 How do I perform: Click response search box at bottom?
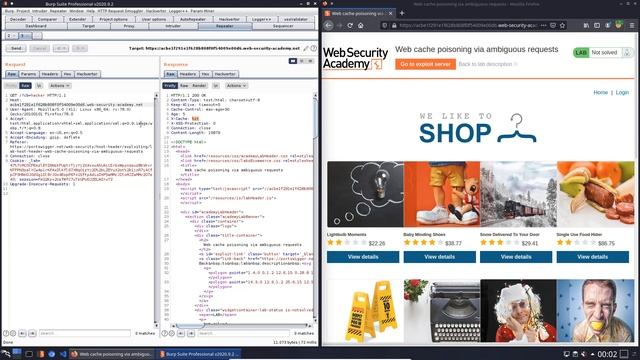click(244, 333)
